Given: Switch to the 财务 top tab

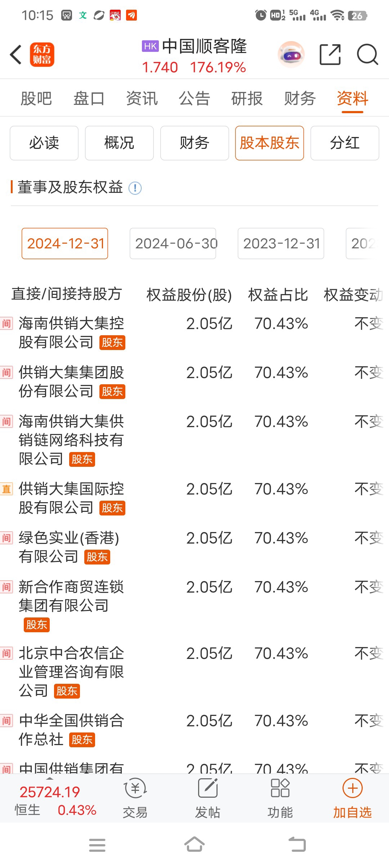Looking at the screenshot, I should [x=300, y=98].
